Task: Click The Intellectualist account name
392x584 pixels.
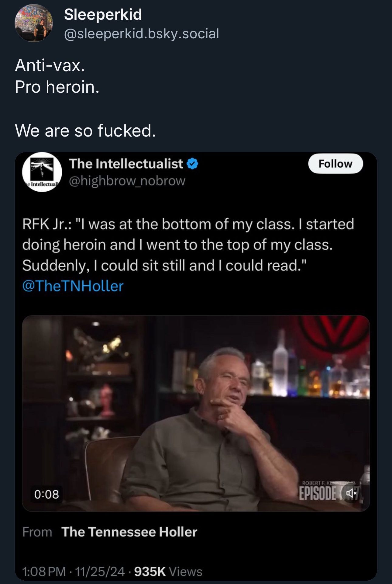Action: 126,164
